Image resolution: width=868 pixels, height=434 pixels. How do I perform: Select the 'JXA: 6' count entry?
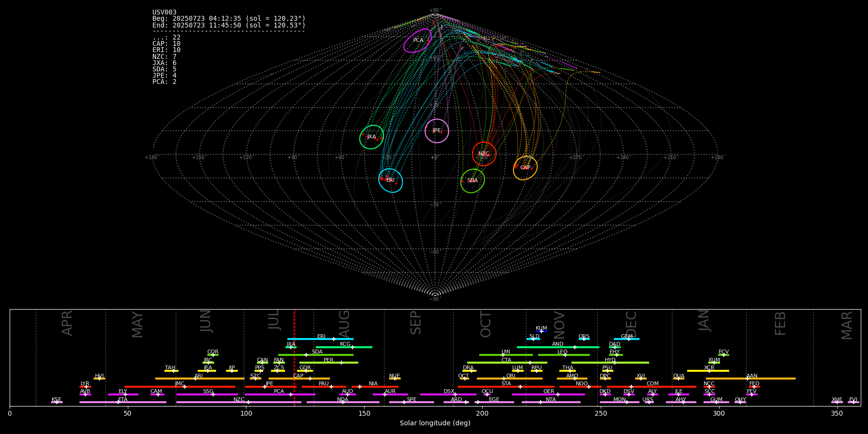[164, 63]
